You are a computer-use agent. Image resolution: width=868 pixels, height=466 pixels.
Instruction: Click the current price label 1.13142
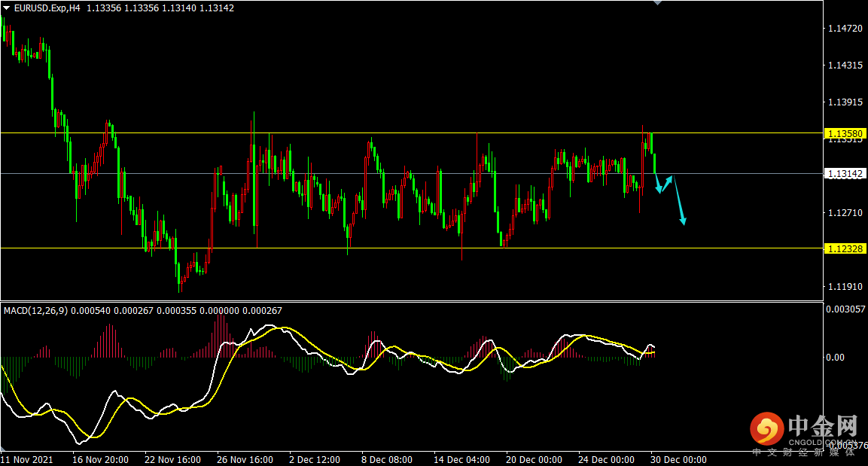point(845,174)
